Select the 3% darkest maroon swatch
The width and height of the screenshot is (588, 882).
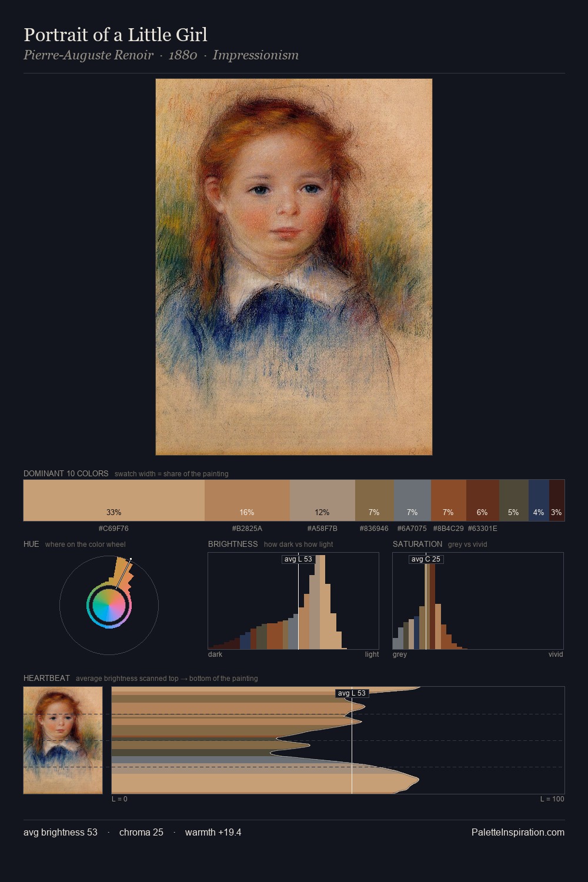click(557, 500)
